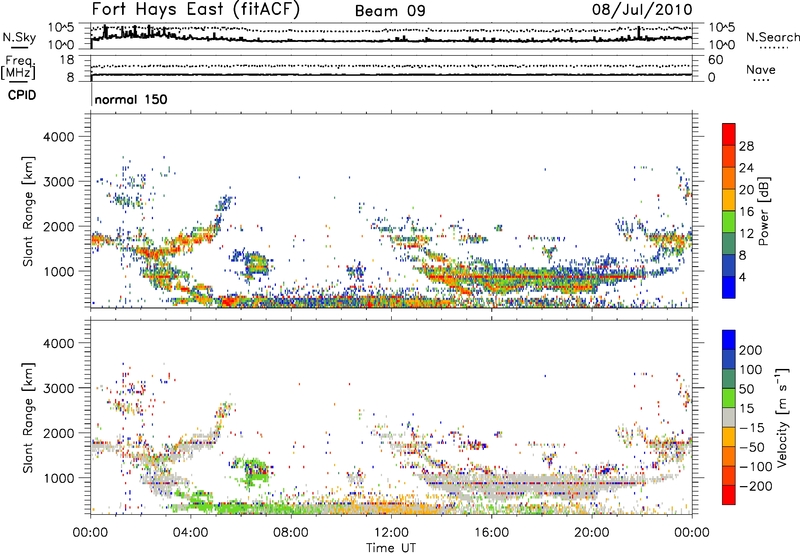Click the 'Slant Range [km]' label of velocity panel
800x554 pixels.
28,417
